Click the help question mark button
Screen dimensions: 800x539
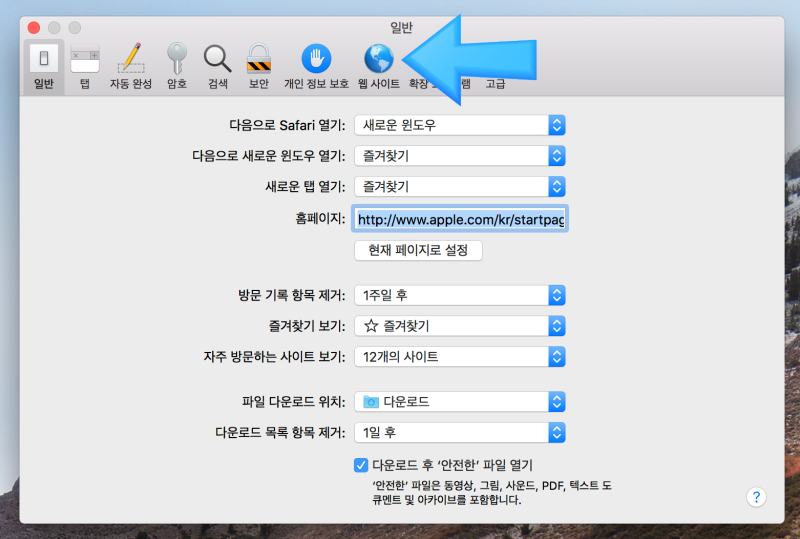click(756, 497)
